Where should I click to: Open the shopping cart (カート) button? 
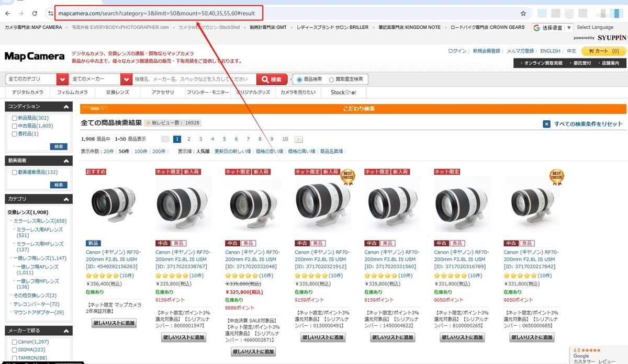click(x=603, y=51)
